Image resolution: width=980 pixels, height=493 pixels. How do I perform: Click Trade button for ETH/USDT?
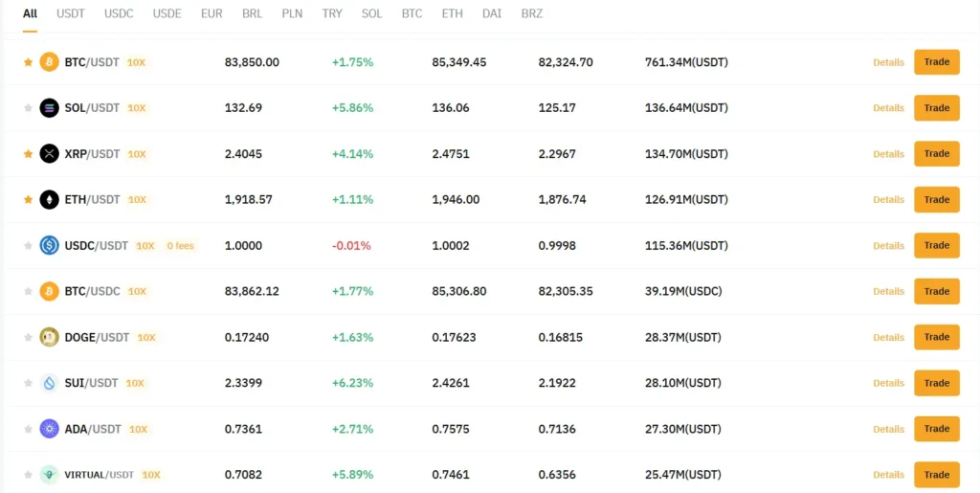pos(937,200)
